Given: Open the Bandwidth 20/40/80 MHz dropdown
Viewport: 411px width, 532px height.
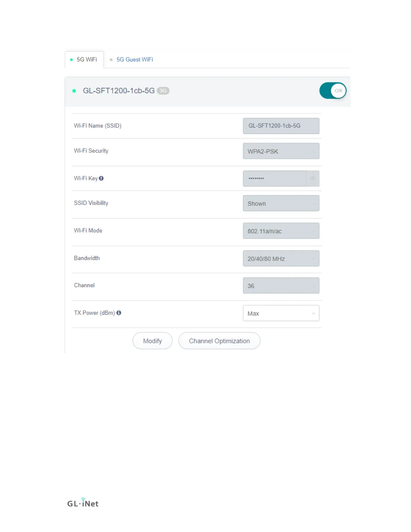Looking at the screenshot, I should pos(281,258).
